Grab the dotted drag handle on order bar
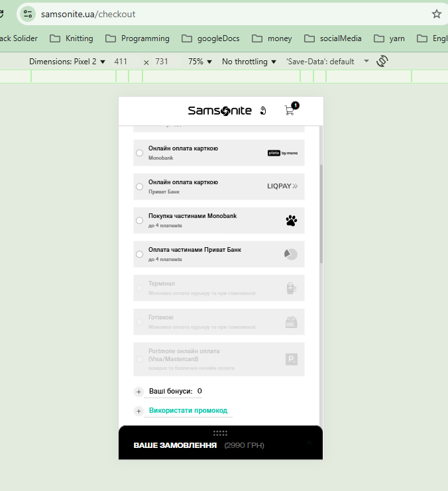 tap(220, 433)
